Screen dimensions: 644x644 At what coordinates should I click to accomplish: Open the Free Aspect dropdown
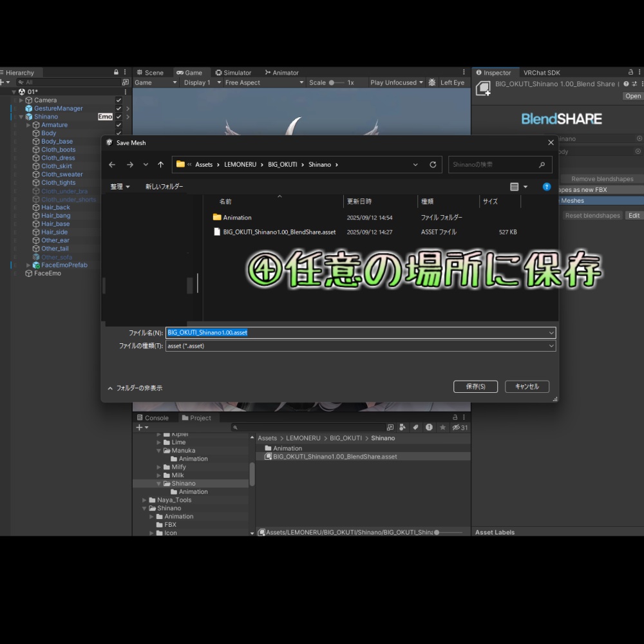[264, 82]
